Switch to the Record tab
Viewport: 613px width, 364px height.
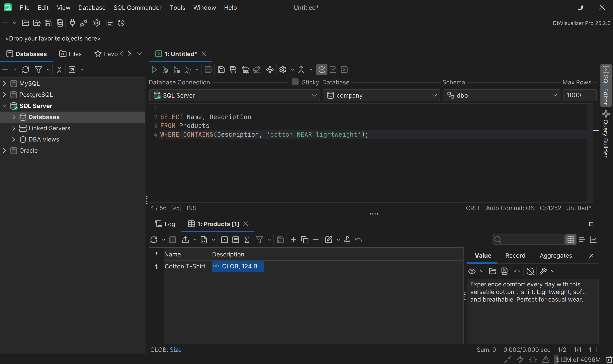(515, 256)
